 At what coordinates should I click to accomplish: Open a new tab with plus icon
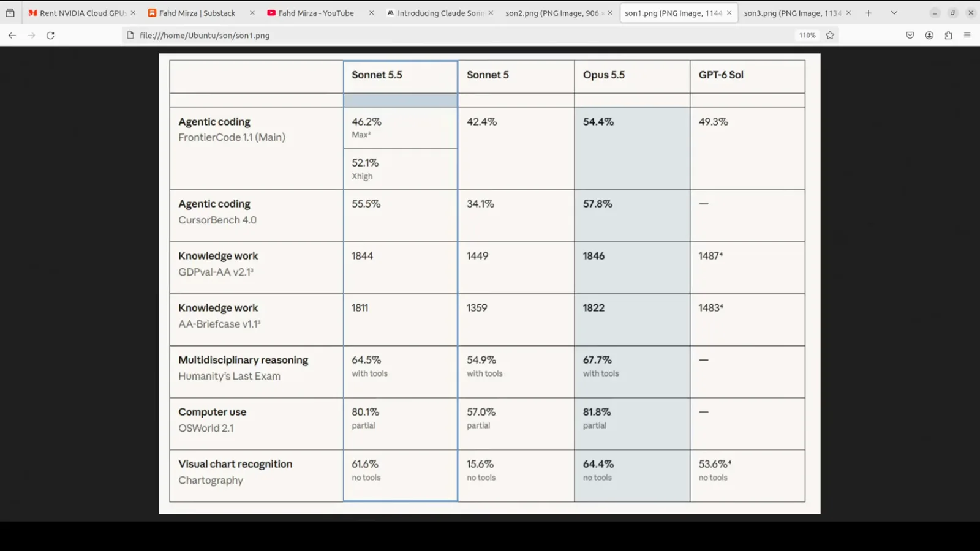point(868,13)
